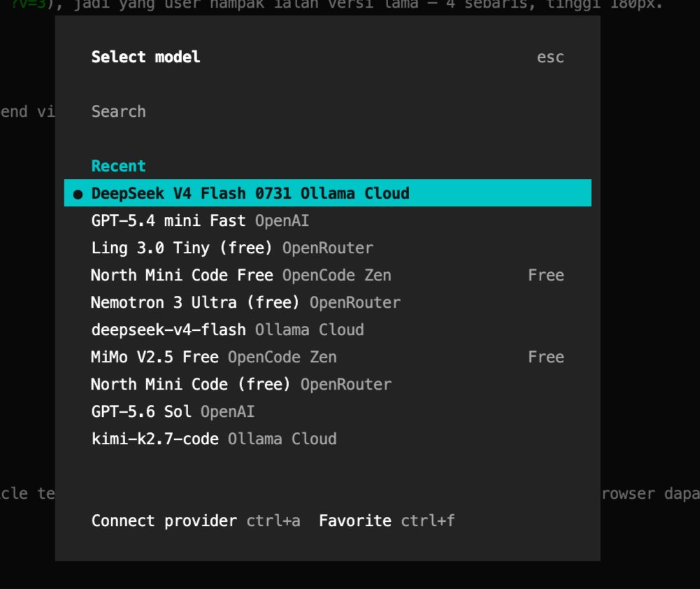Click the Free tag beside North Mini Code

546,275
